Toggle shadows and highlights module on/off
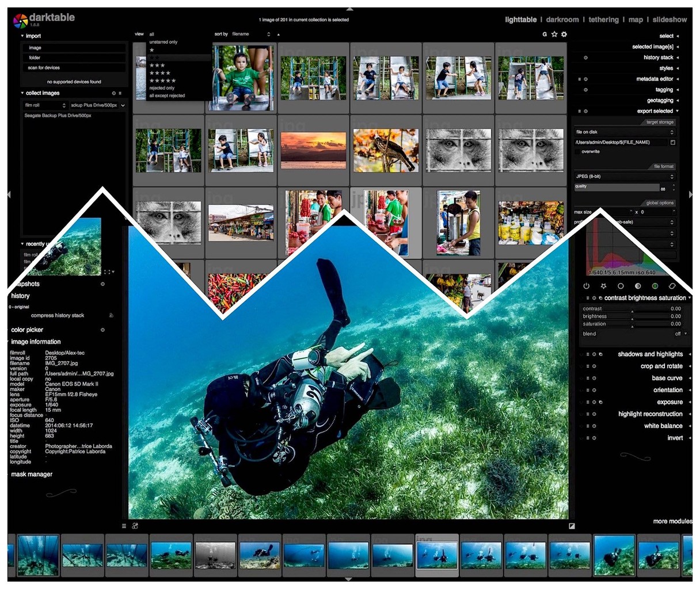 [x=581, y=354]
